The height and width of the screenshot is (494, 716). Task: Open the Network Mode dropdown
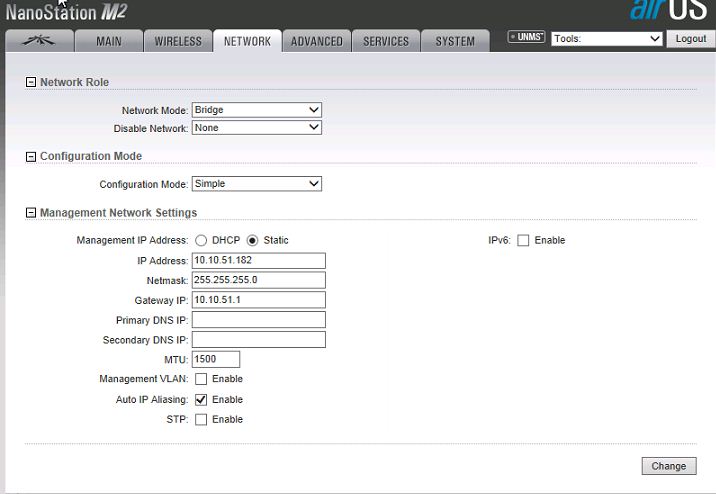click(x=256, y=110)
